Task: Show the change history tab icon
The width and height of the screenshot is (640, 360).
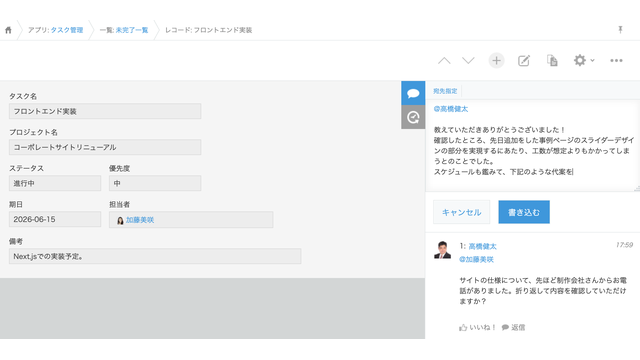Action: [x=413, y=117]
